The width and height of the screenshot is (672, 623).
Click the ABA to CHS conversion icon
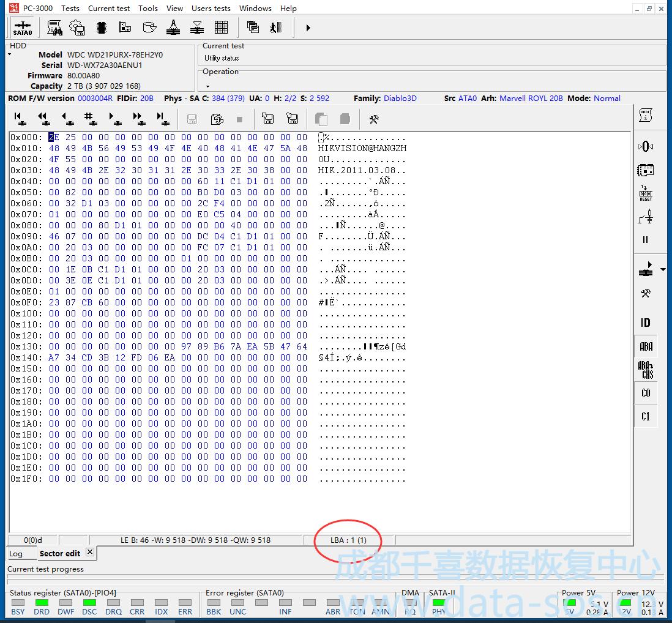pos(645,370)
